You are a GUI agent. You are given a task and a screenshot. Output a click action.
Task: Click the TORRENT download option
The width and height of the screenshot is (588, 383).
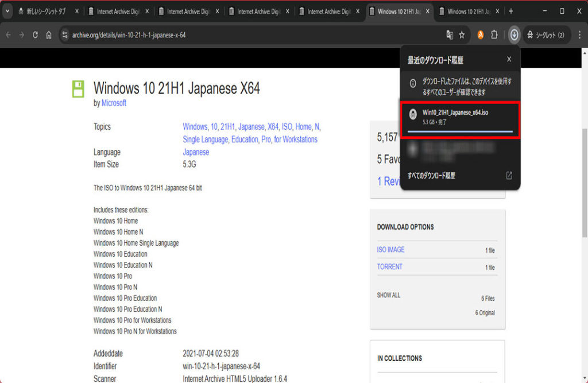(x=389, y=267)
